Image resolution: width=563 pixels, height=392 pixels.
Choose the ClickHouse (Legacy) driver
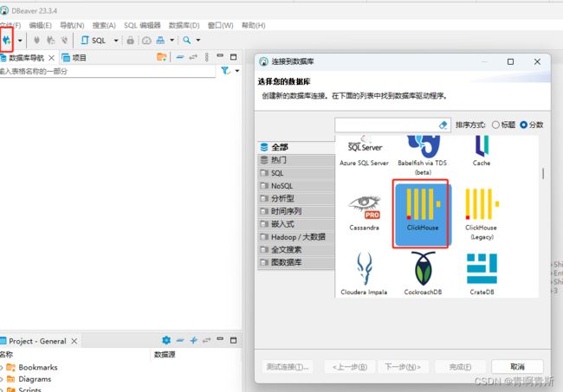tap(482, 215)
